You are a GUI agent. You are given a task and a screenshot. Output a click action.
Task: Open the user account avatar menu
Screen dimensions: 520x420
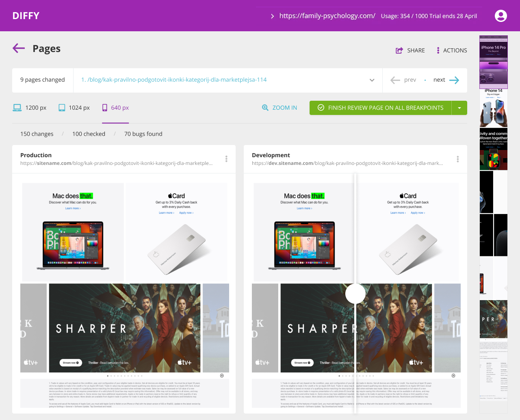coord(501,16)
